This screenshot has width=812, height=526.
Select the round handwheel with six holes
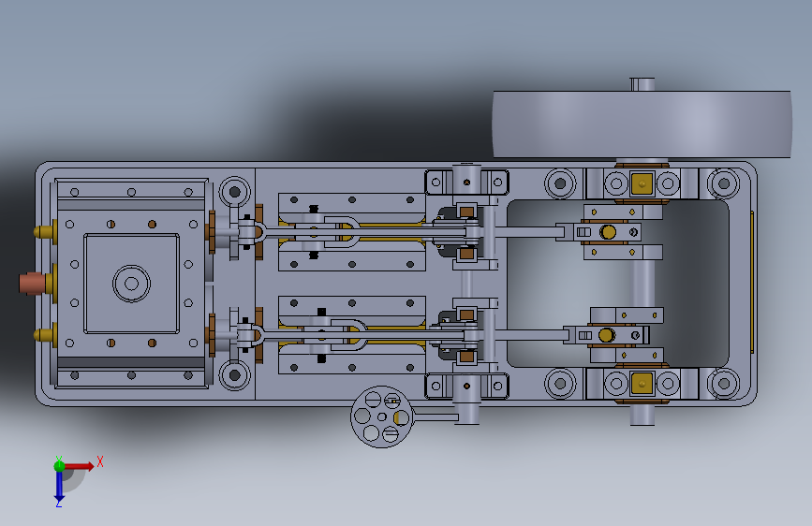pos(382,416)
